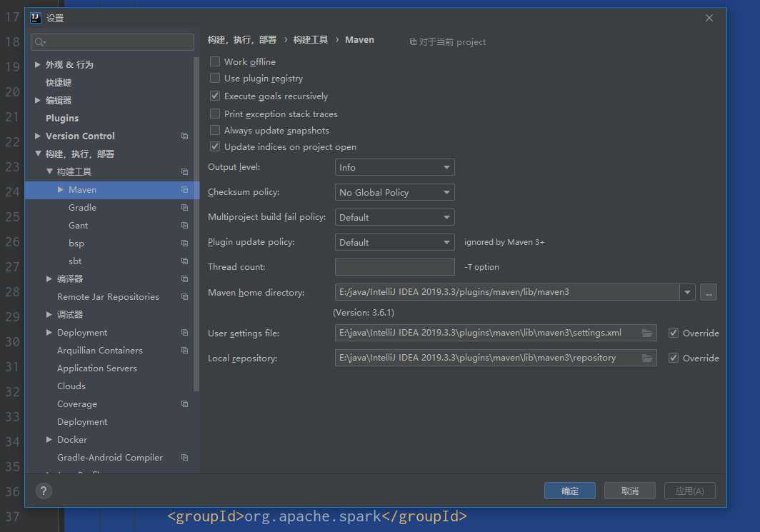Click the per-project icon beside Arquillian Containers
The width and height of the screenshot is (760, 532).
(x=185, y=351)
